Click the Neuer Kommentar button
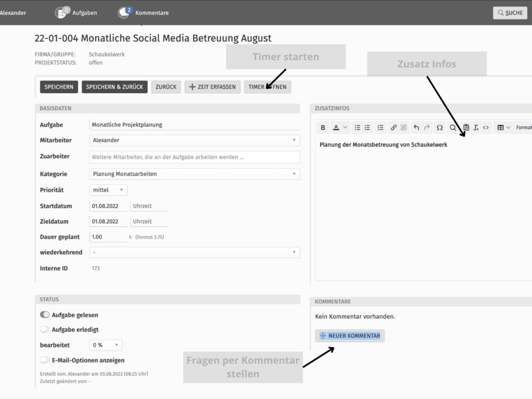The image size is (532, 399). pyautogui.click(x=350, y=336)
